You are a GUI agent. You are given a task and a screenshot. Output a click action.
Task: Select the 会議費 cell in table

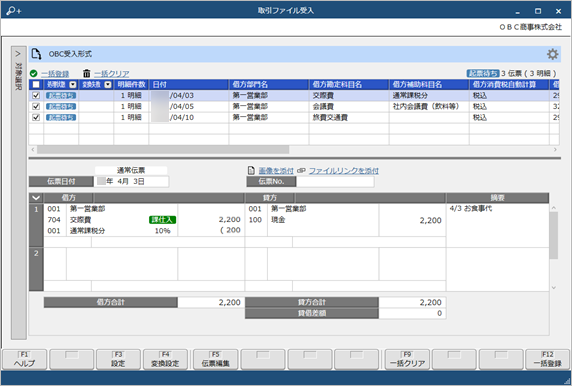click(349, 107)
